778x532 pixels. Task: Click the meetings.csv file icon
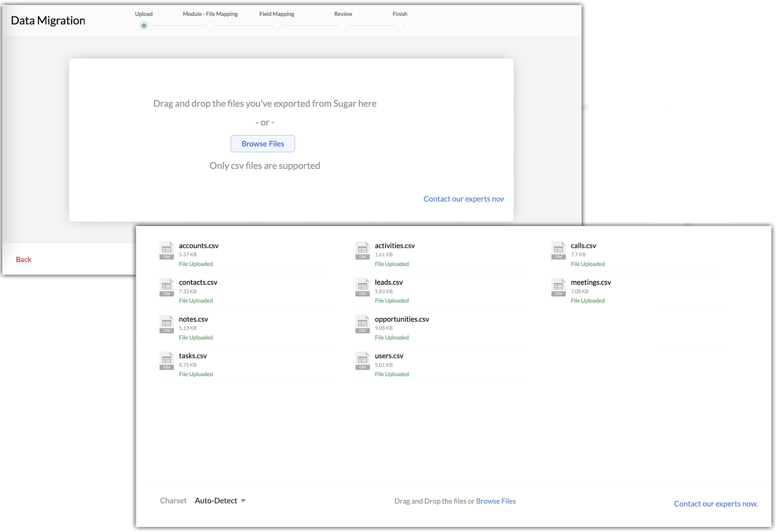click(x=558, y=287)
